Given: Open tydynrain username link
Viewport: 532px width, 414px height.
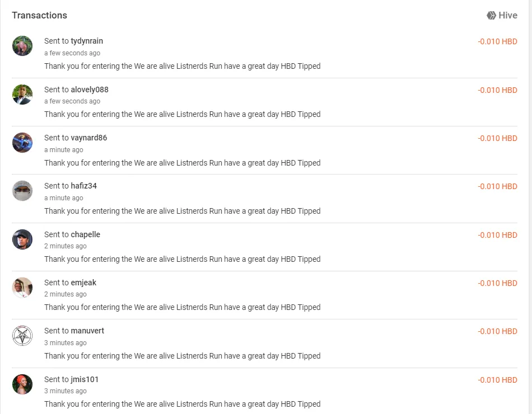Looking at the screenshot, I should point(87,41).
